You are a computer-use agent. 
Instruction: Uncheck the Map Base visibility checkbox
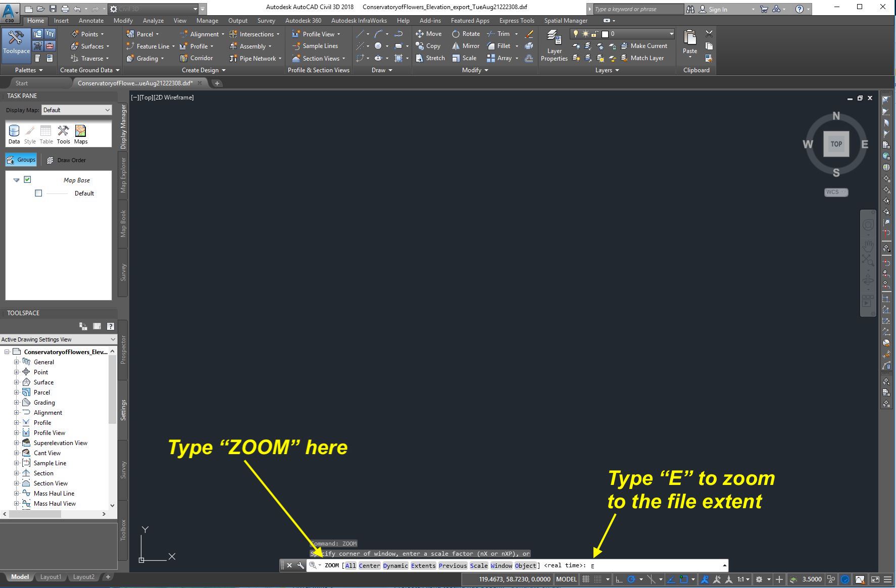click(27, 180)
